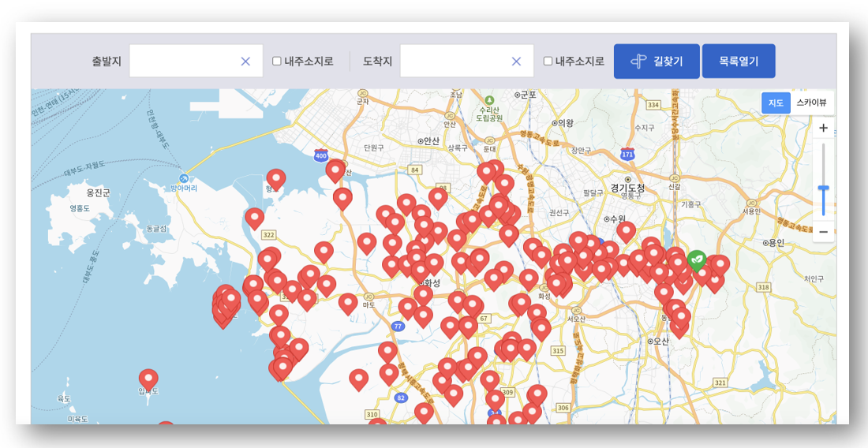Select the red pin beside 마도 label
This screenshot has width=868, height=448.
tap(348, 304)
